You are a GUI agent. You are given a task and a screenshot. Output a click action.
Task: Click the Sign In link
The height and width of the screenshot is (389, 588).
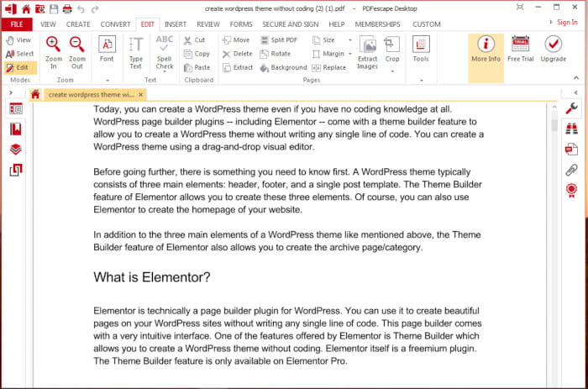[x=567, y=22]
